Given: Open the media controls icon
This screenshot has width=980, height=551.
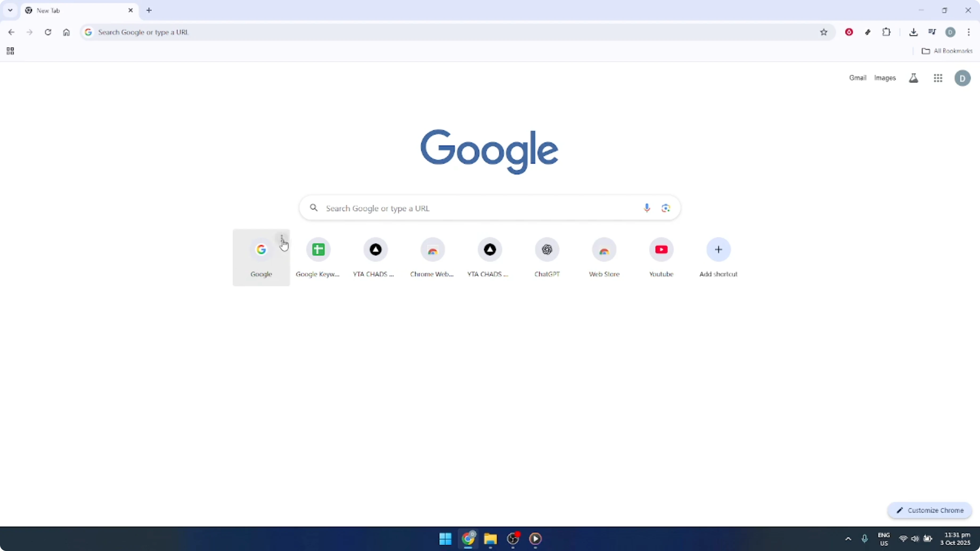Looking at the screenshot, I should click(x=932, y=32).
